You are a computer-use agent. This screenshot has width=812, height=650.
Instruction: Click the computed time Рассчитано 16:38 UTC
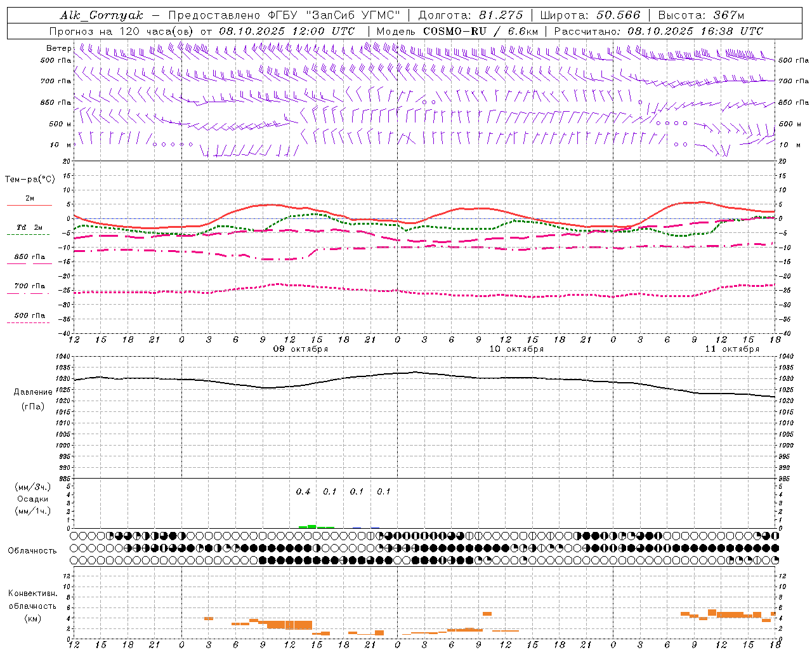[658, 31]
